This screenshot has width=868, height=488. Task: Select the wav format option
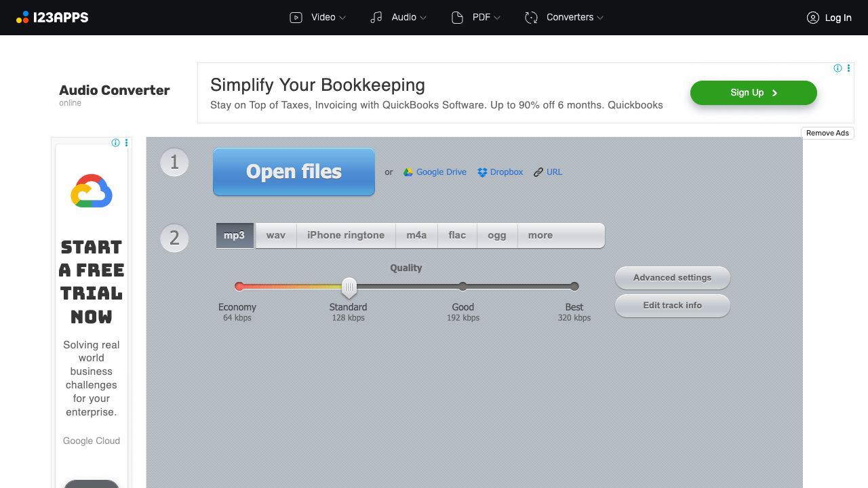[x=275, y=235]
